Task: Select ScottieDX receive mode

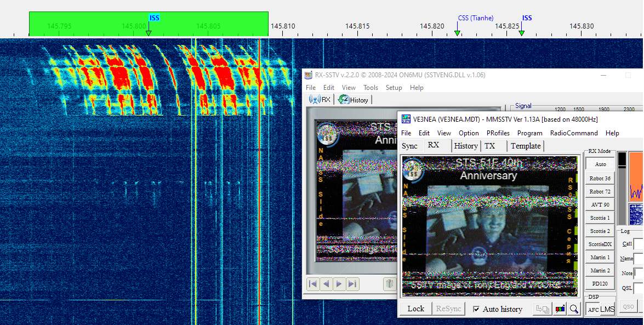Action: tap(600, 244)
